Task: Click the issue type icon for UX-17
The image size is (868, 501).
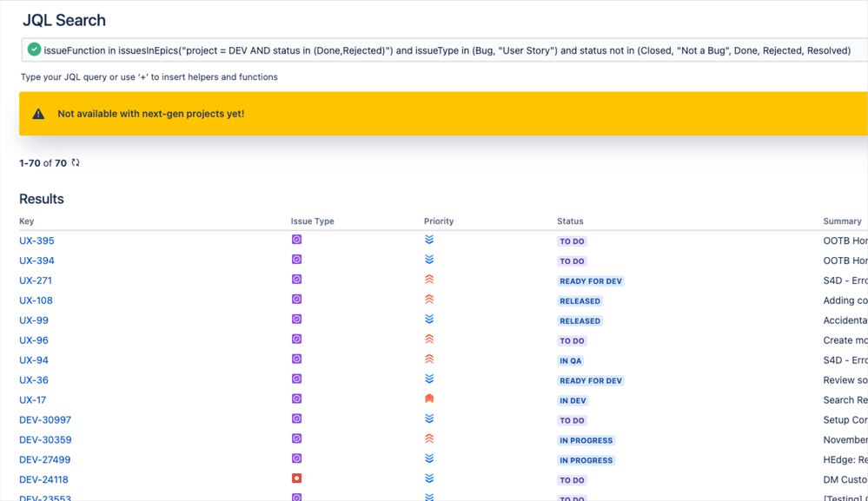Action: point(296,399)
